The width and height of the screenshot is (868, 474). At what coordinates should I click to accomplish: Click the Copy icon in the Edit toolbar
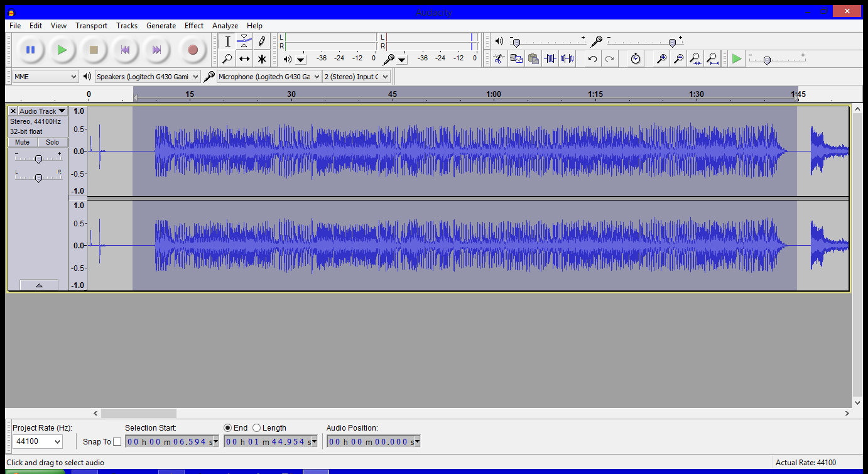516,58
